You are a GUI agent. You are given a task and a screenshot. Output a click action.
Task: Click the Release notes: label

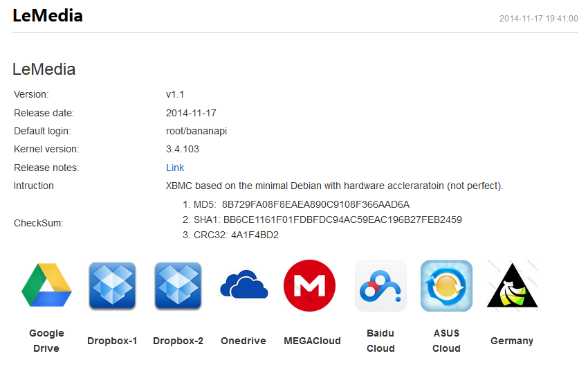[46, 168]
